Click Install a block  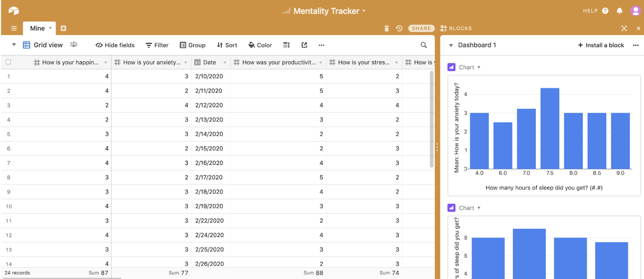pyautogui.click(x=601, y=45)
